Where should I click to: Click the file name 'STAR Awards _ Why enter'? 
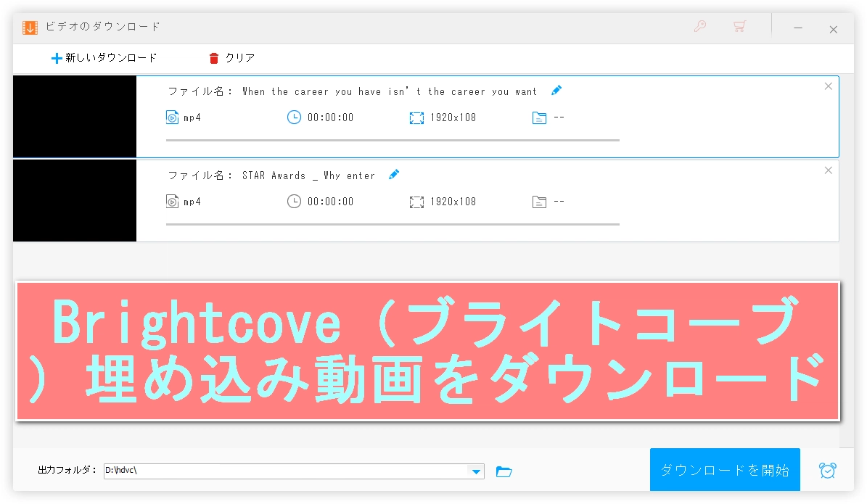(308, 175)
